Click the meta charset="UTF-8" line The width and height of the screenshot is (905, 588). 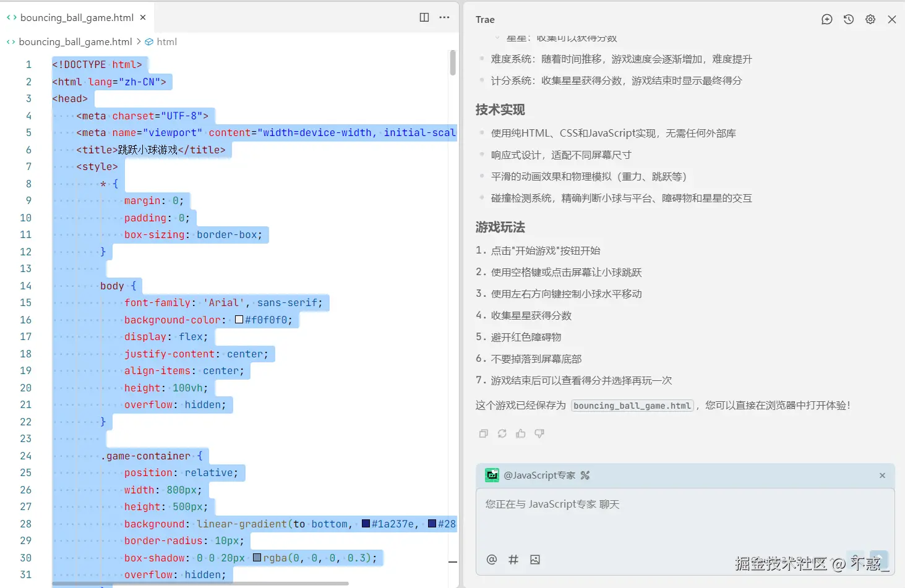[142, 116]
